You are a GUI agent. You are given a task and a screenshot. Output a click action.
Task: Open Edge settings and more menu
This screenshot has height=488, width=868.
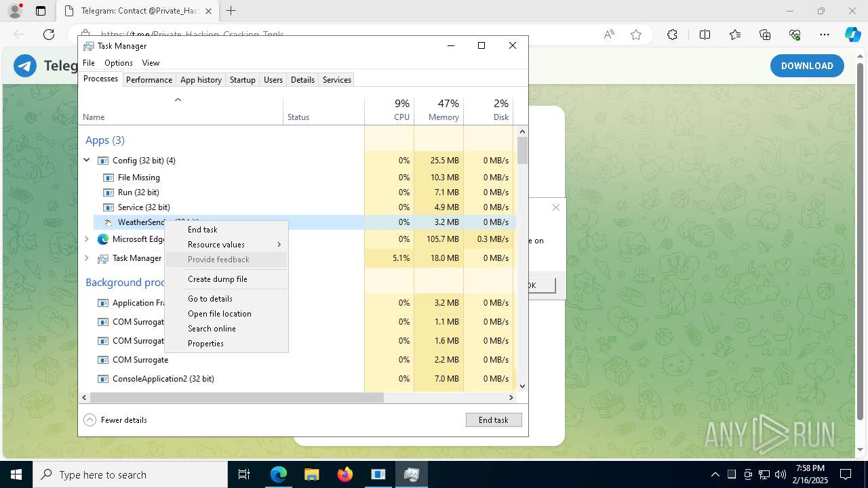(x=825, y=35)
